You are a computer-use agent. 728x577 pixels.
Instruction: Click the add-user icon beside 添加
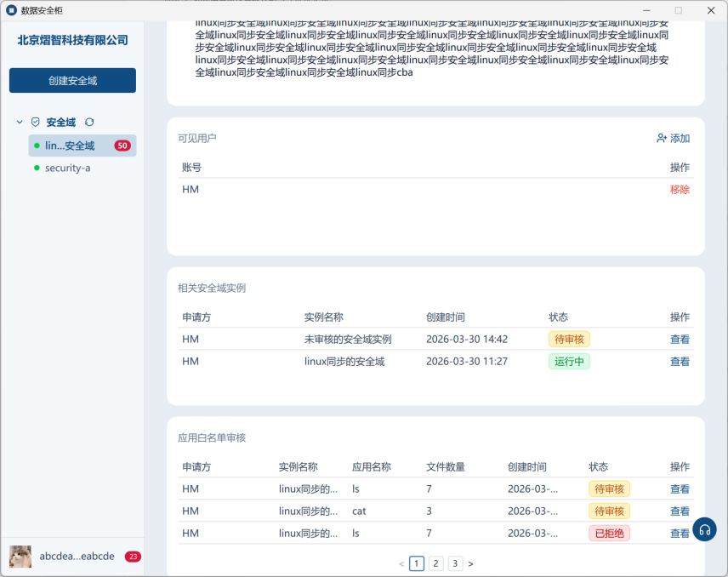click(661, 139)
